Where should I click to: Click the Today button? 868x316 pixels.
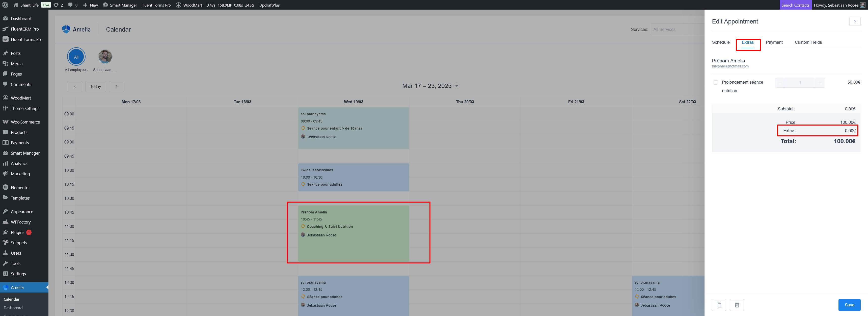coord(95,86)
